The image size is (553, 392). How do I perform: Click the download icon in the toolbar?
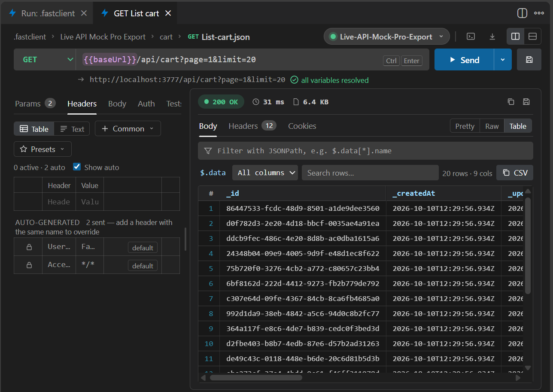492,36
